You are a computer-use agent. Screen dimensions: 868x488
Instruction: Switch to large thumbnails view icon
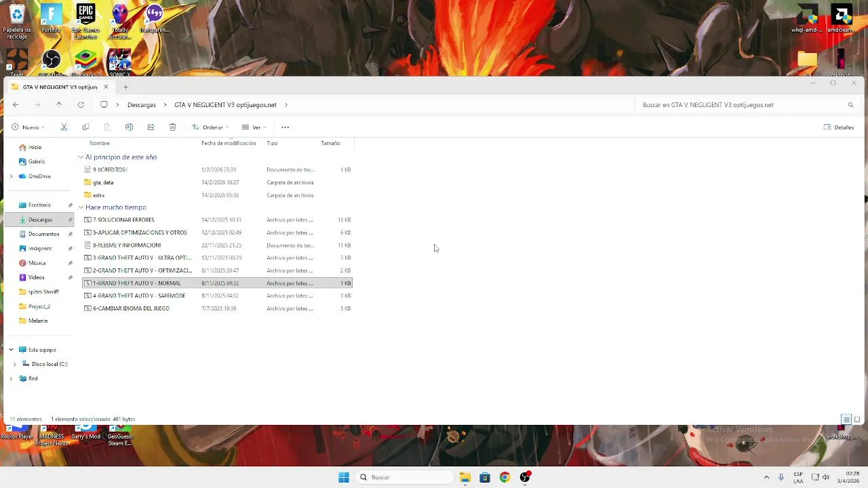[857, 420]
